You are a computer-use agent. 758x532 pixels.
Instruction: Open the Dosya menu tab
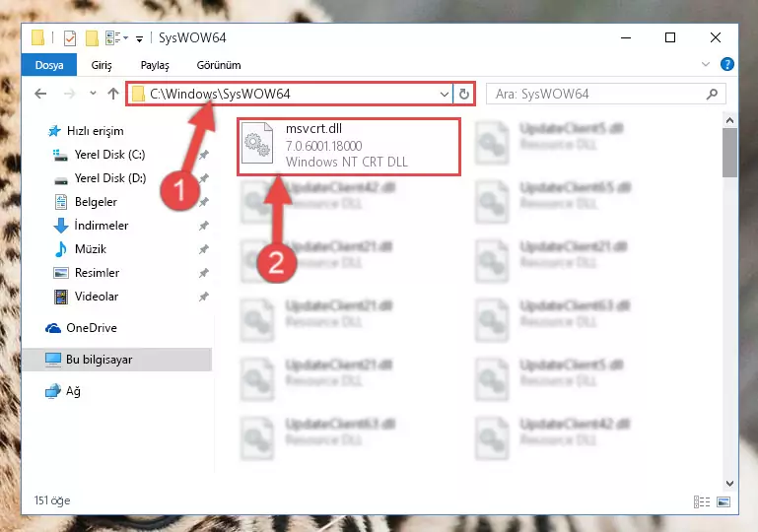coord(49,65)
